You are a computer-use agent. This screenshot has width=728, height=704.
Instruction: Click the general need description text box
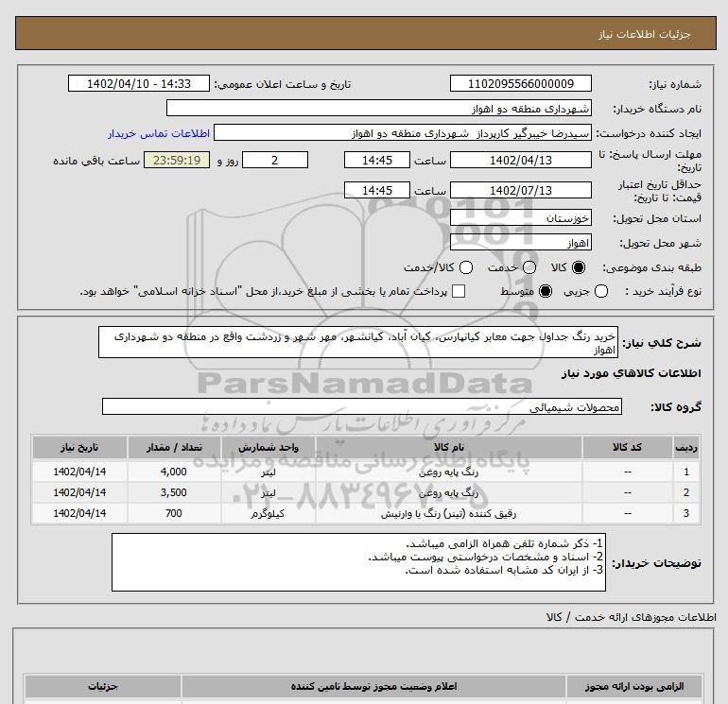(x=358, y=342)
